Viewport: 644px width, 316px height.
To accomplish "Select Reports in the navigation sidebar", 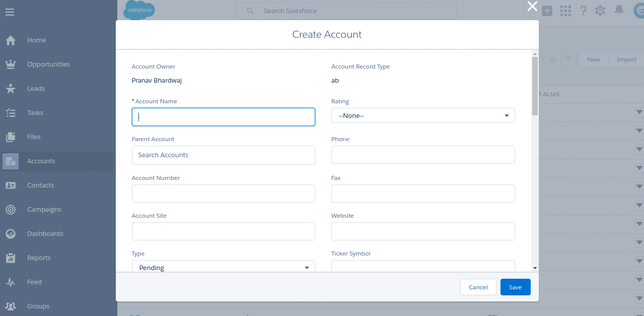I will pos(39,258).
